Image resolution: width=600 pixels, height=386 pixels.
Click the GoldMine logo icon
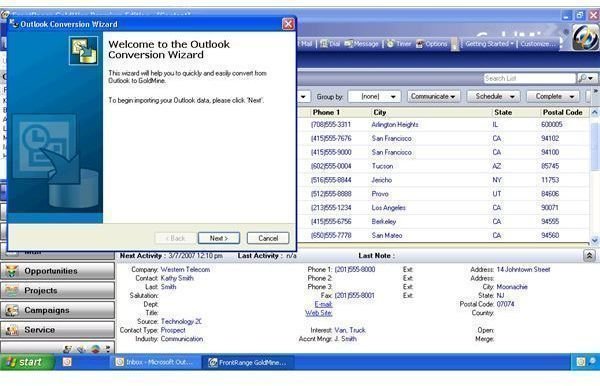585,37
